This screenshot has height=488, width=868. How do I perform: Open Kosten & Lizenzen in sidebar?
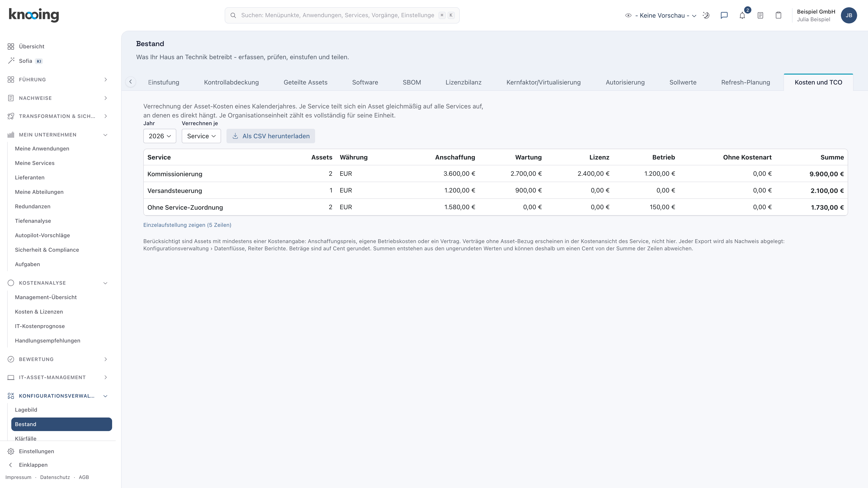(39, 312)
